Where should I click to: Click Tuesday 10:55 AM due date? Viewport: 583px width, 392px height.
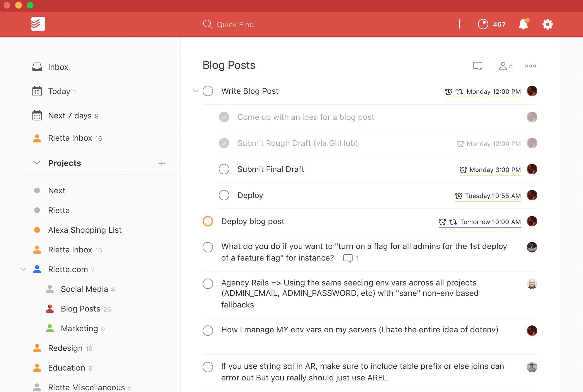(493, 196)
